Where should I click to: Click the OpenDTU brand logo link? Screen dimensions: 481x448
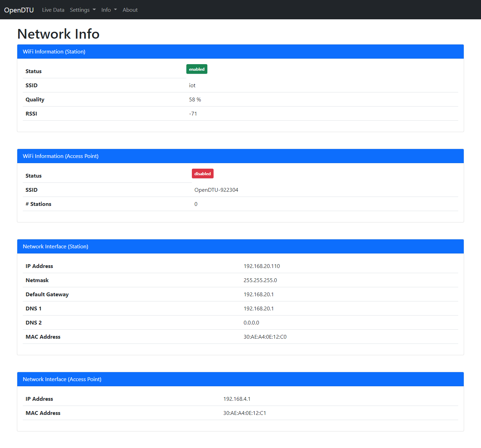coord(19,10)
